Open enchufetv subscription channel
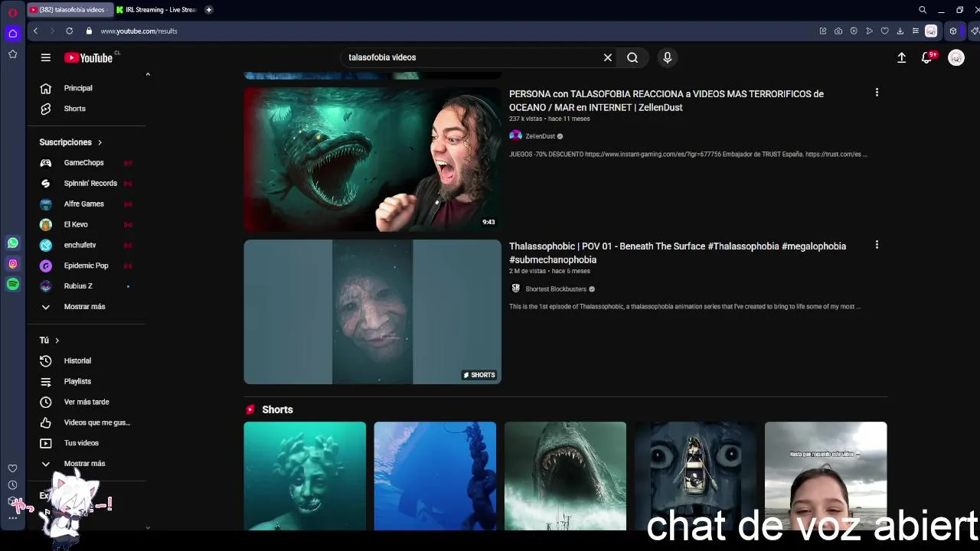 pos(80,245)
